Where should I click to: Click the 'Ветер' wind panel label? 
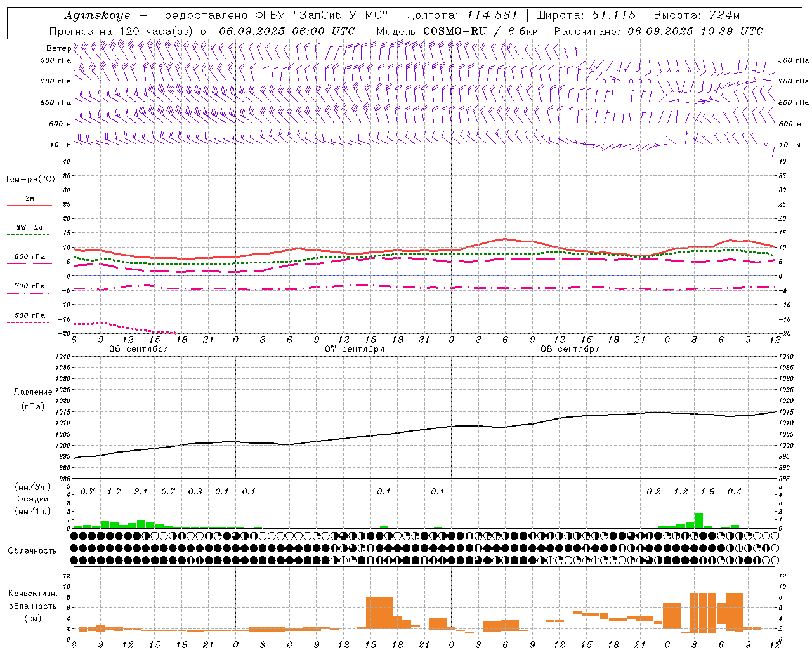[58, 48]
